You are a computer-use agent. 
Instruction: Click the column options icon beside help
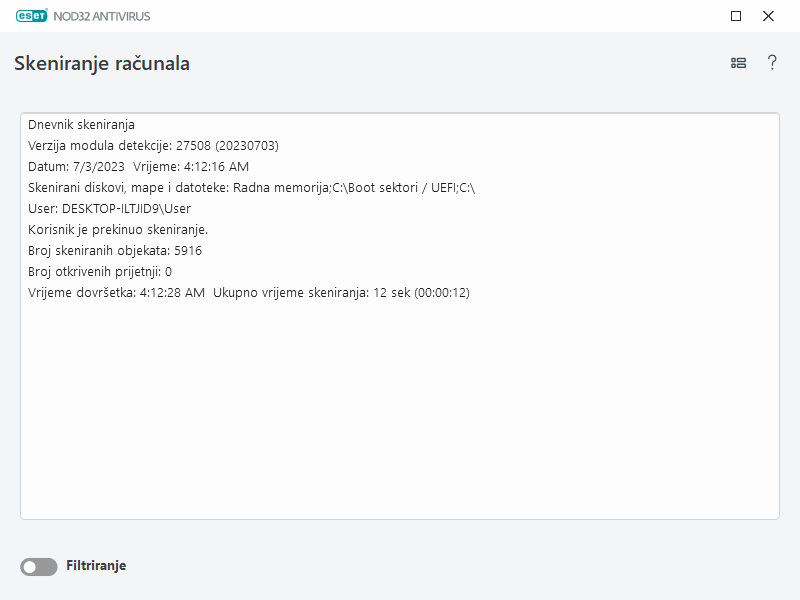coord(738,62)
